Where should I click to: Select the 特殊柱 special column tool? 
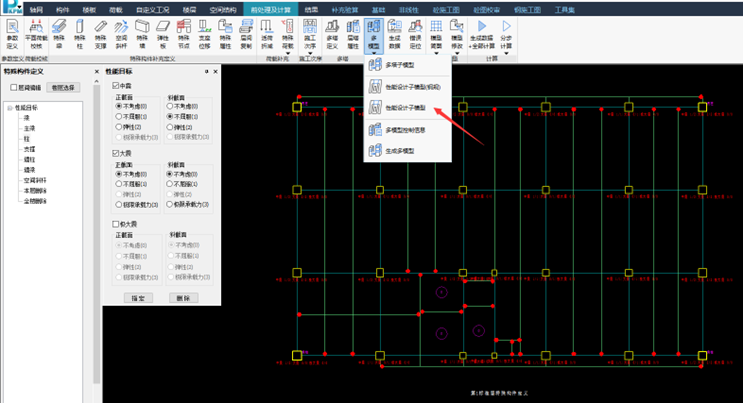pos(80,34)
